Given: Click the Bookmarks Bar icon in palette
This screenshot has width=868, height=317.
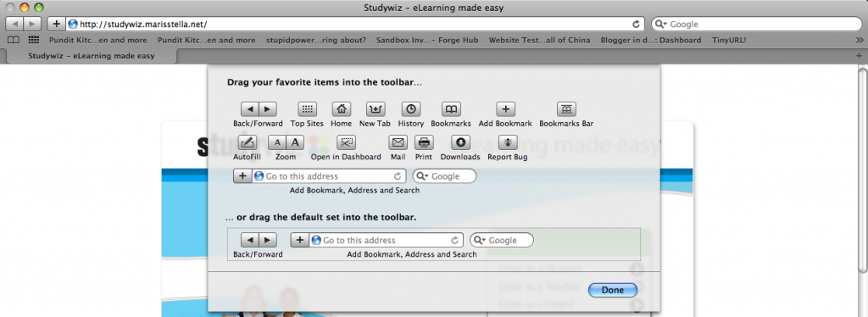Looking at the screenshot, I should tap(566, 109).
